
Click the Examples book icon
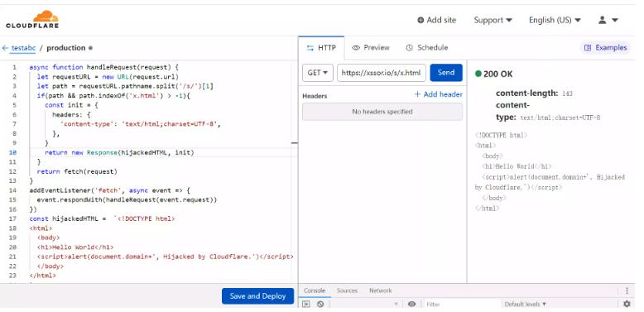tap(588, 48)
